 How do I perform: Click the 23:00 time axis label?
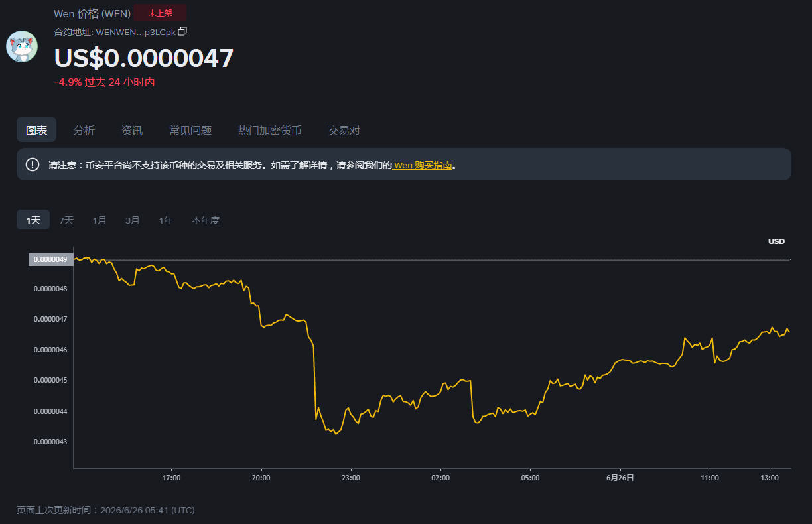(350, 478)
